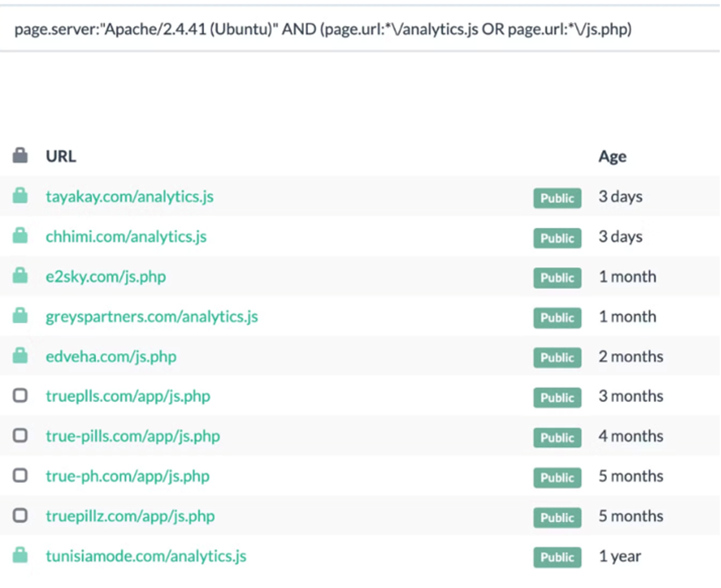Focus the search query input field

click(x=323, y=30)
